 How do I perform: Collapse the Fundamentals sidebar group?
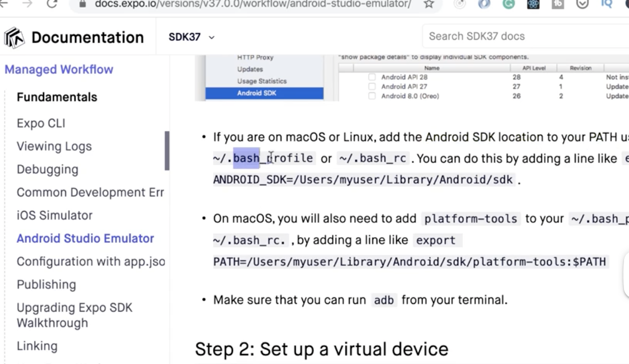click(57, 97)
